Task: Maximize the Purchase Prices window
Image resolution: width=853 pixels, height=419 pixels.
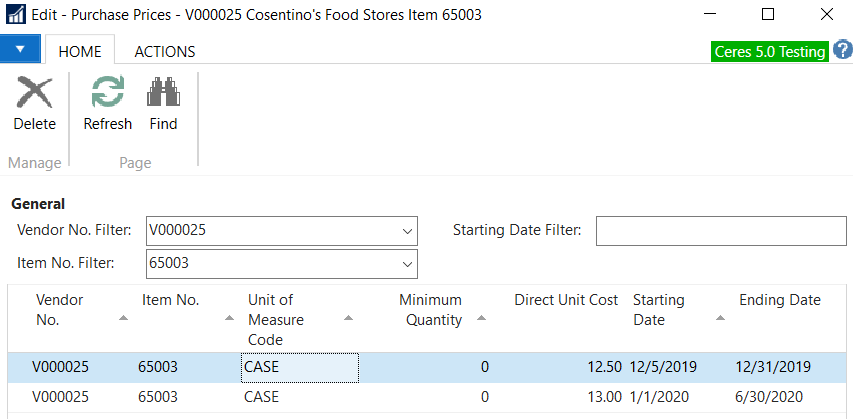Action: coord(768,15)
